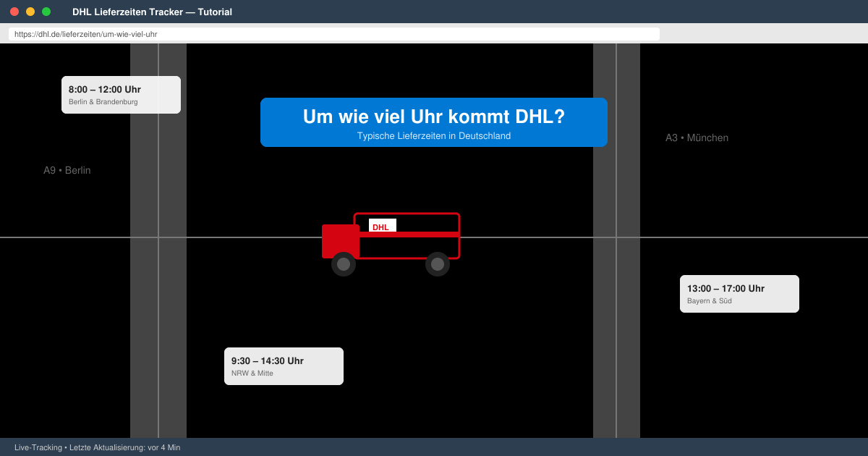Click the 'Um wie viel Uhr kommt DHL?' banner

(x=434, y=122)
